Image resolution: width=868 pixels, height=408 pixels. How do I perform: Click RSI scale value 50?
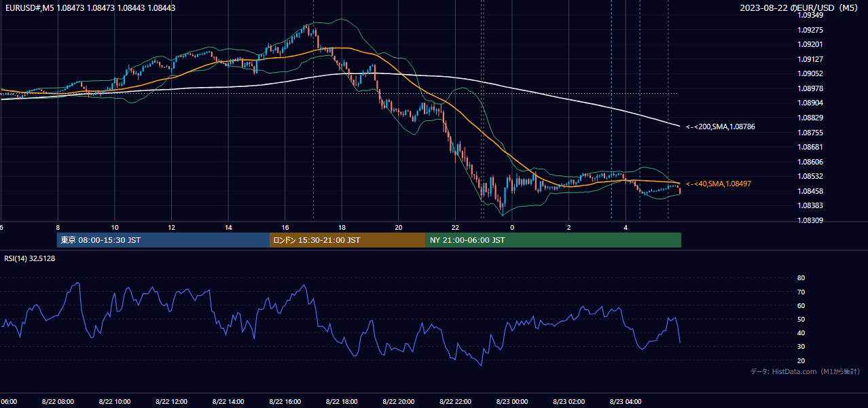[x=801, y=319]
